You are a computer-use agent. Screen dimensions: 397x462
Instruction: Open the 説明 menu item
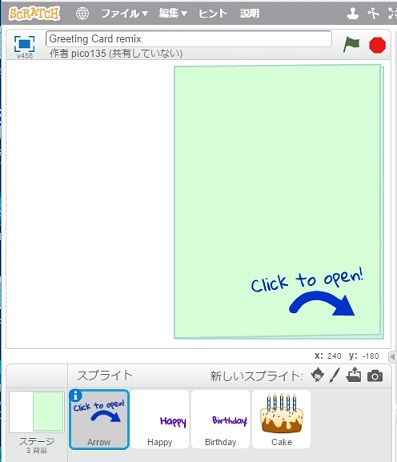pos(250,14)
